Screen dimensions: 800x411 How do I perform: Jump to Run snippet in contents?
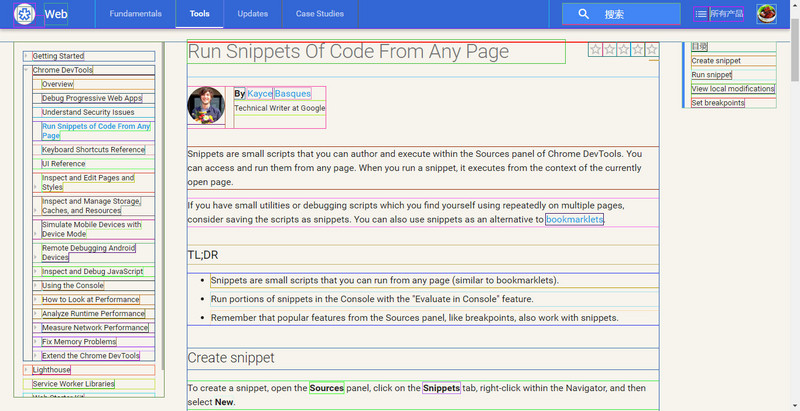coord(711,75)
